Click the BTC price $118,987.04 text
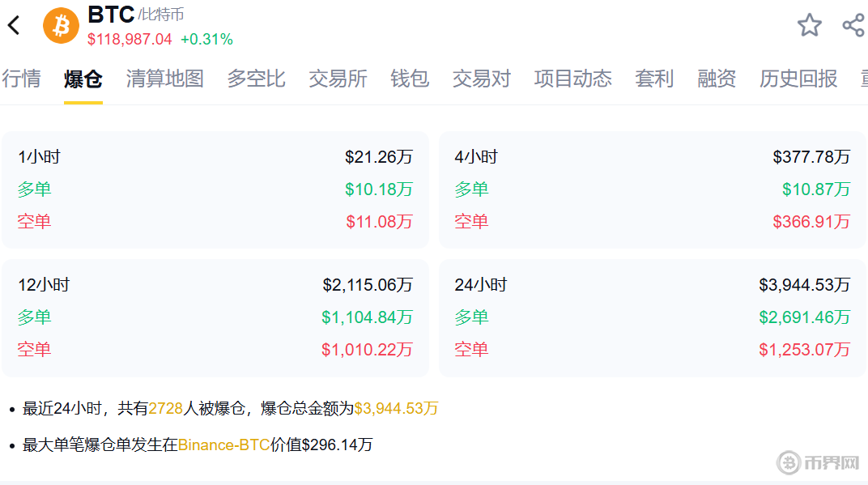This screenshot has height=485, width=868. pyautogui.click(x=130, y=38)
